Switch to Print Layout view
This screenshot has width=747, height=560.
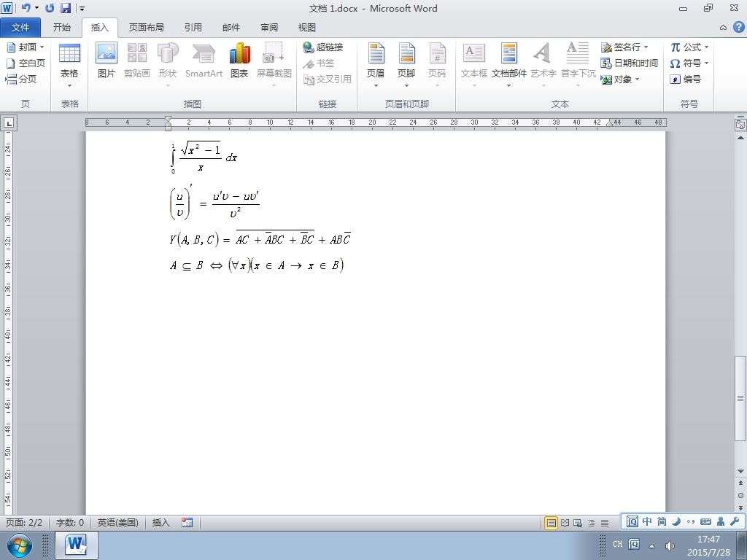click(x=551, y=523)
